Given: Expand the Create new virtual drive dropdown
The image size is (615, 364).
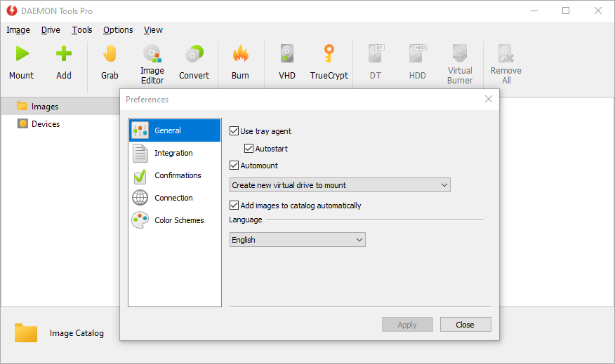Looking at the screenshot, I should click(x=340, y=185).
